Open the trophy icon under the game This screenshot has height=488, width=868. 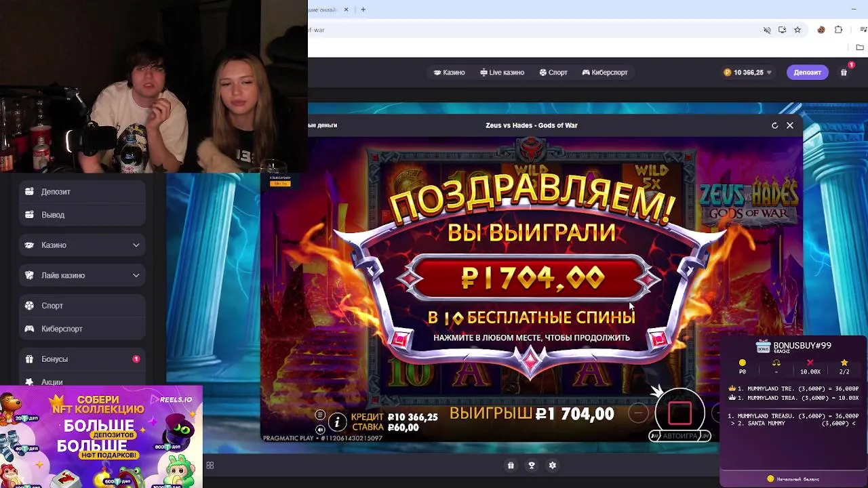(532, 465)
